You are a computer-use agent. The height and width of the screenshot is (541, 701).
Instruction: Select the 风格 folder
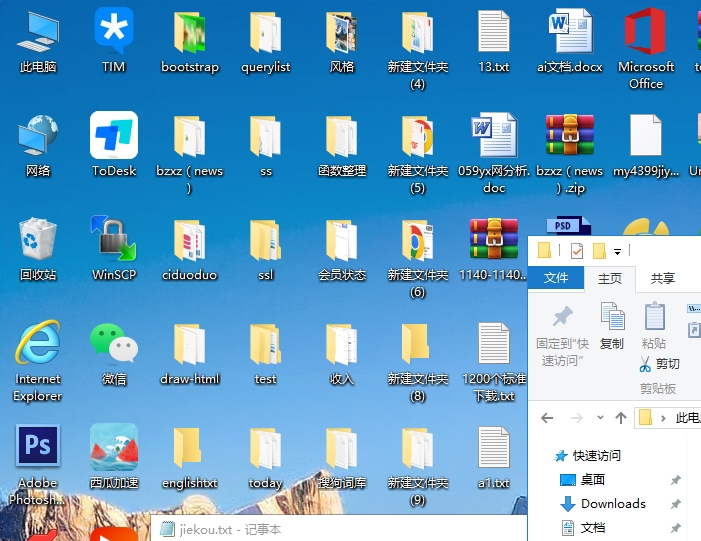[x=342, y=41]
